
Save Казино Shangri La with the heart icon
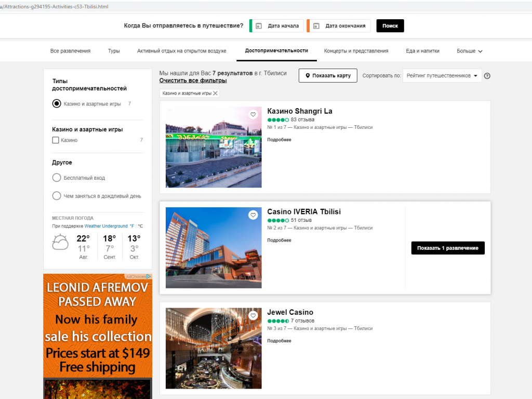[x=253, y=114]
